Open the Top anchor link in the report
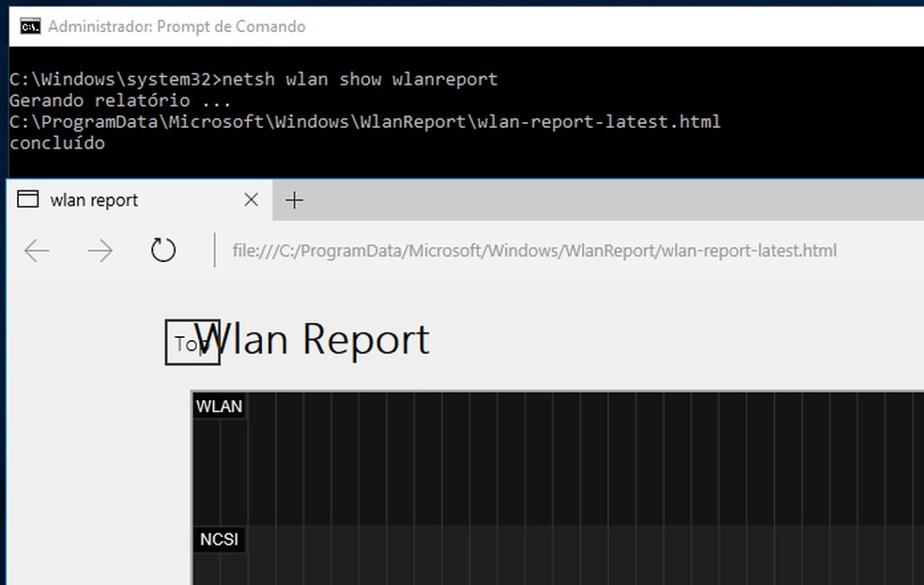This screenshot has width=924, height=585. click(x=192, y=344)
